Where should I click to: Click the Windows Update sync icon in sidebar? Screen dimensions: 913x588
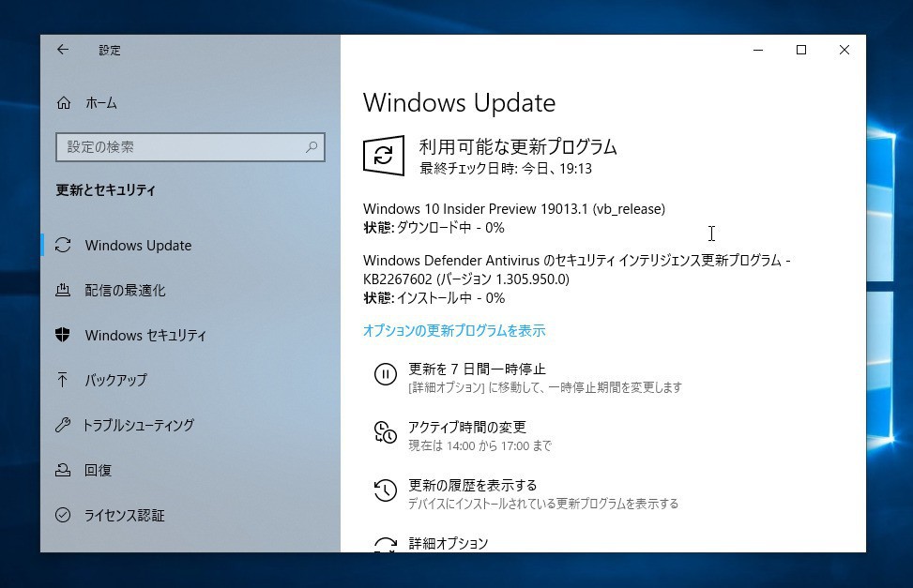coord(63,245)
